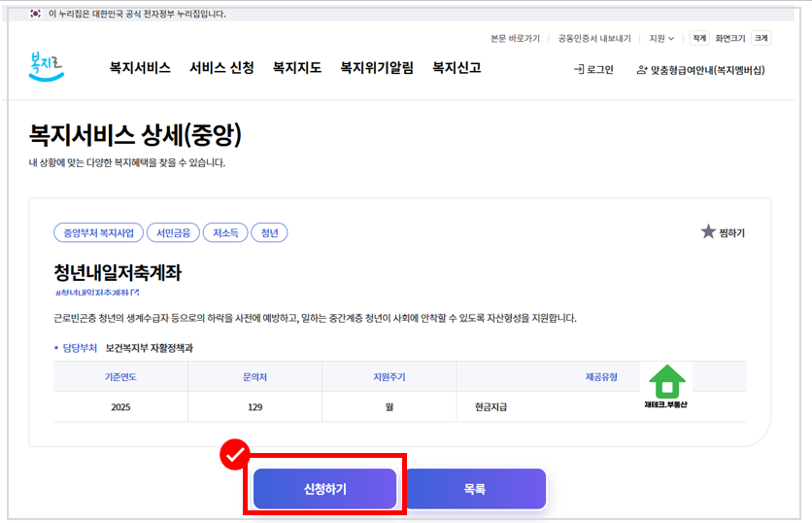Open the #청년내일저축계좌 hashtag link

click(97, 293)
